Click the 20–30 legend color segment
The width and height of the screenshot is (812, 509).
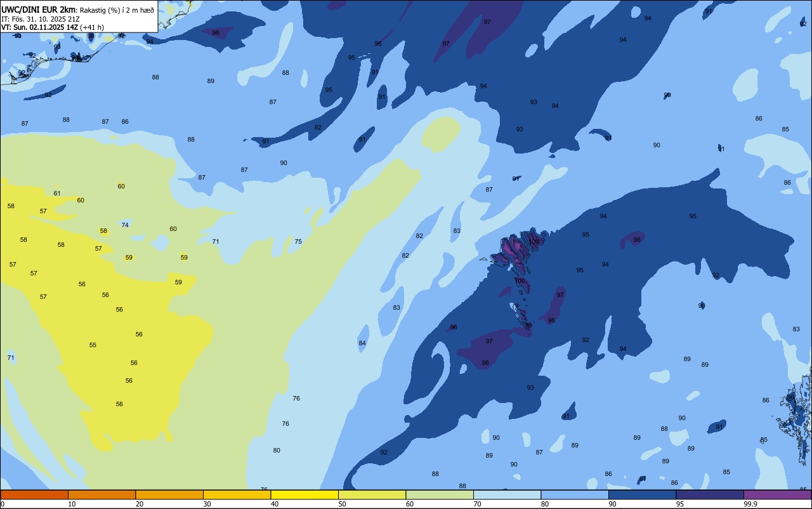pyautogui.click(x=169, y=494)
